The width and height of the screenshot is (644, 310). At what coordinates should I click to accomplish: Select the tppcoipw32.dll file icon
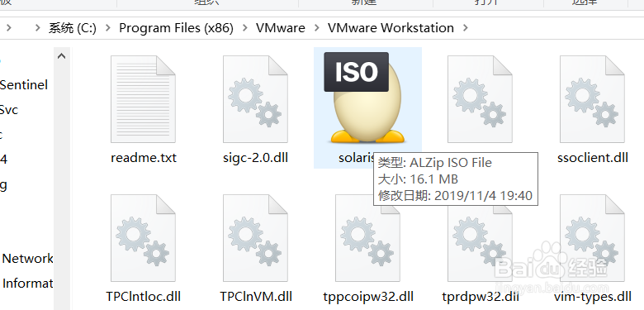coord(367,238)
